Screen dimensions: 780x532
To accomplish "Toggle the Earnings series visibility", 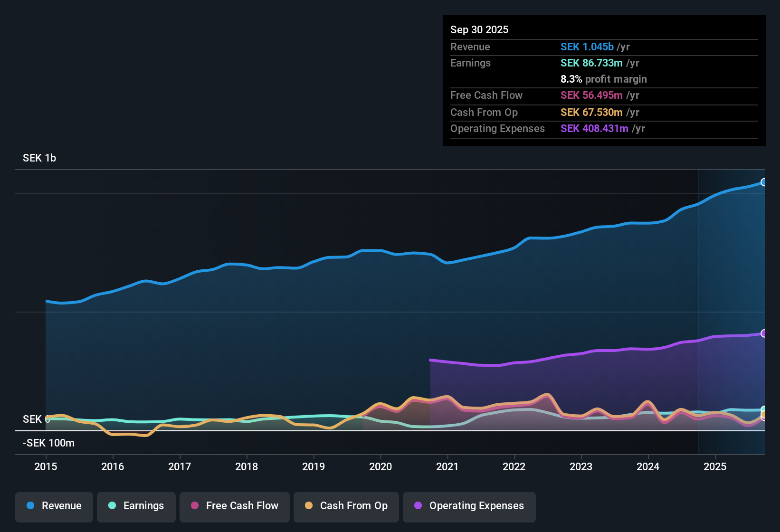I will 136,506.
